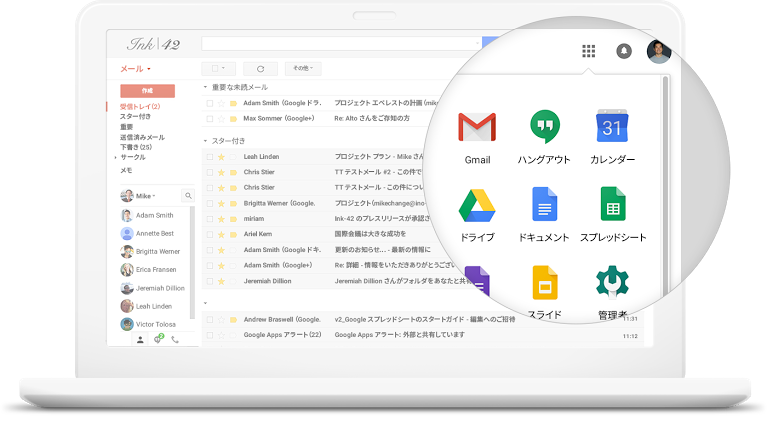This screenshot has width=767, height=428.
Task: Star the Andrew Braswell email
Action: [x=222, y=319]
